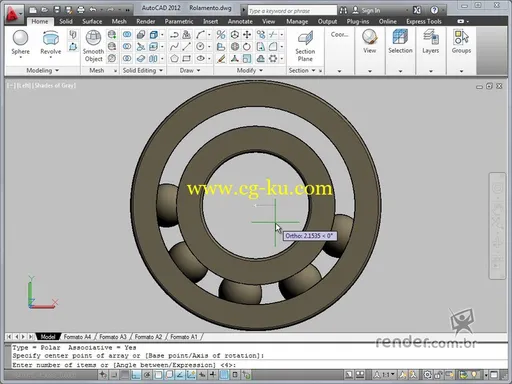Click the command line number of items prompt

(x=124, y=365)
